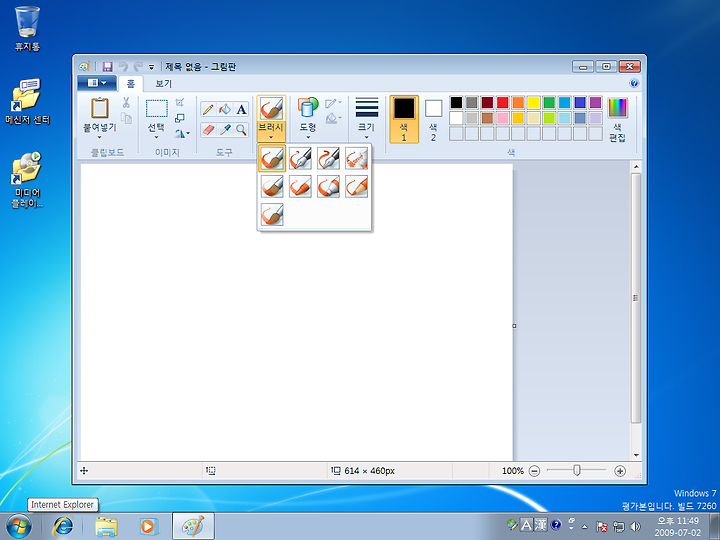The image size is (720, 540).
Task: Click the Save icon in title bar
Action: point(107,67)
